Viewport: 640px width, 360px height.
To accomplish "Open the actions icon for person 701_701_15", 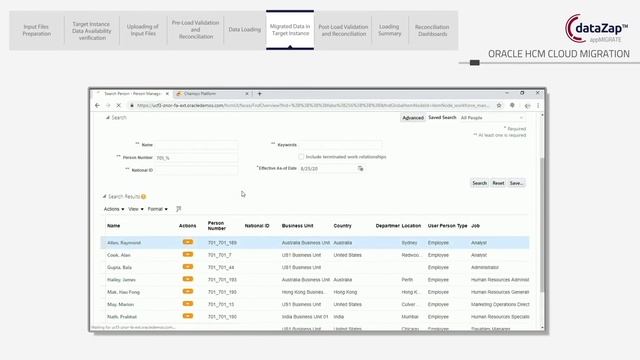I will 188,304.
